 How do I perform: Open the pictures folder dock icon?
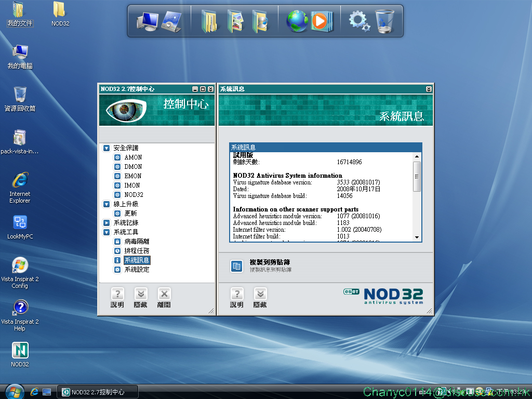click(235, 21)
